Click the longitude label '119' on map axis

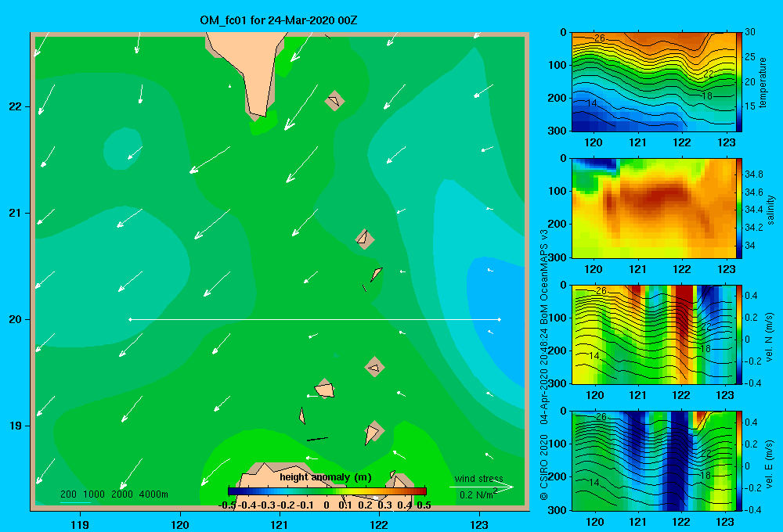(x=80, y=524)
